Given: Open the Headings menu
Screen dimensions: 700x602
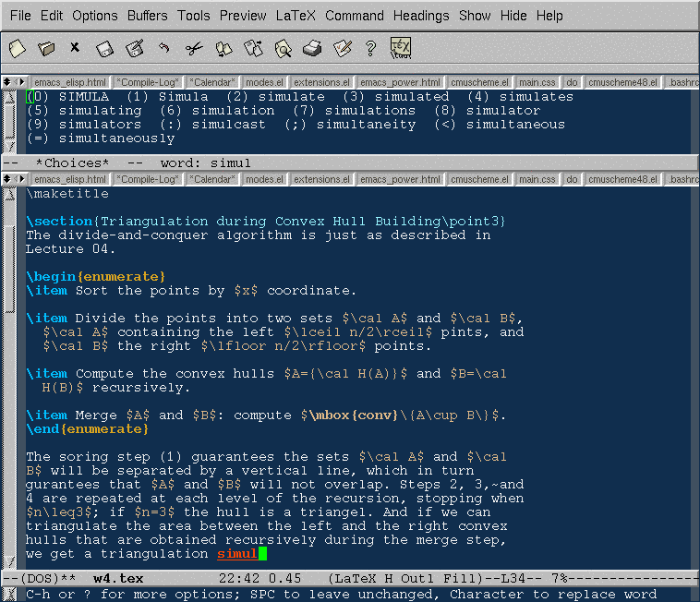Looking at the screenshot, I should click(421, 16).
